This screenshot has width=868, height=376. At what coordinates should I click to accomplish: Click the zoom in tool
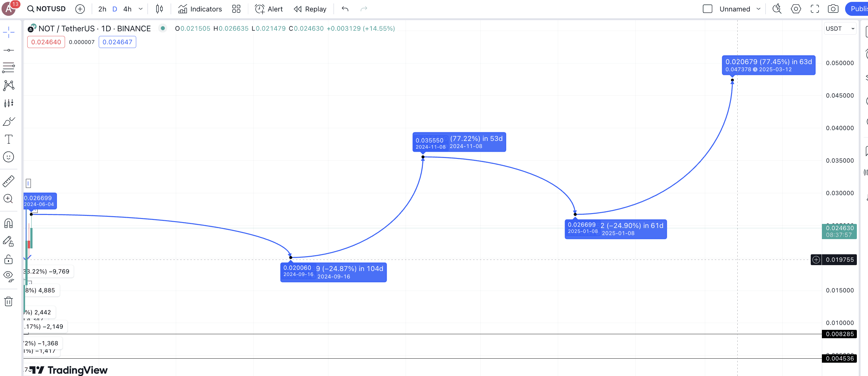(x=8, y=199)
